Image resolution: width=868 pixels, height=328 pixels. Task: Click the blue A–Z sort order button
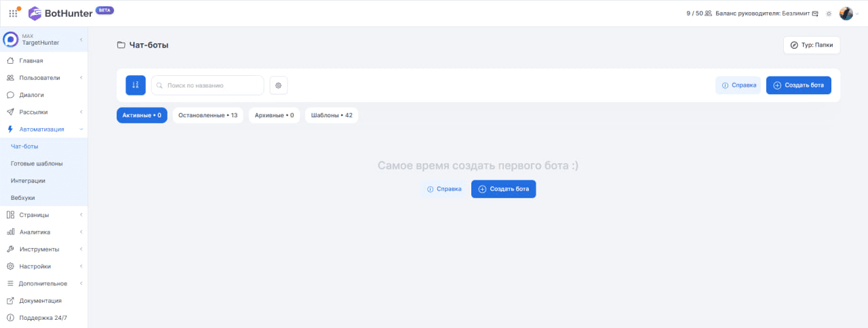(136, 85)
